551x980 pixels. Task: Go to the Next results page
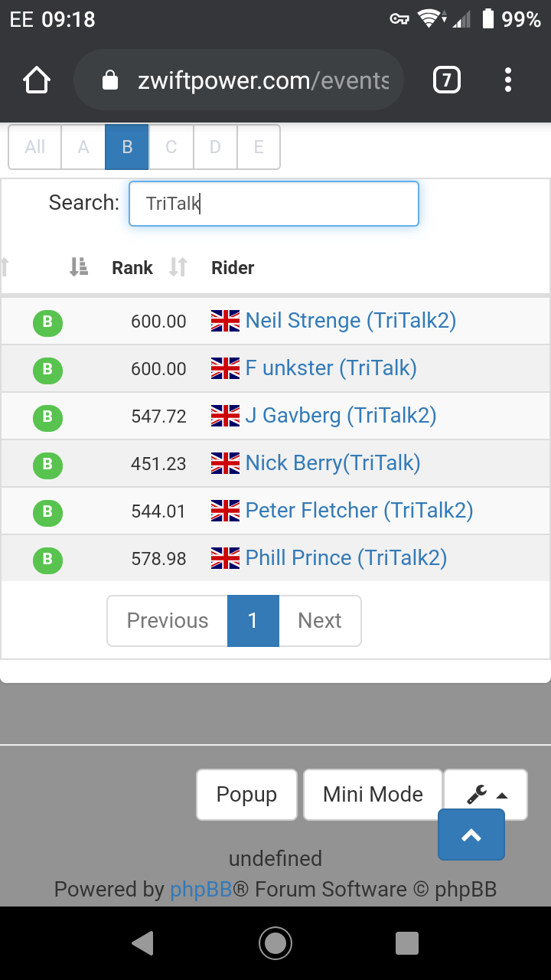click(320, 621)
